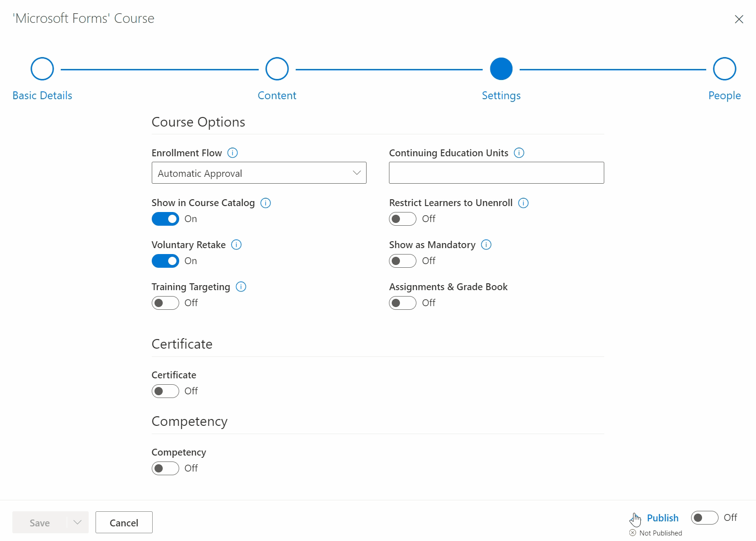
Task: Click the Continuing Education Units info icon
Action: click(519, 153)
